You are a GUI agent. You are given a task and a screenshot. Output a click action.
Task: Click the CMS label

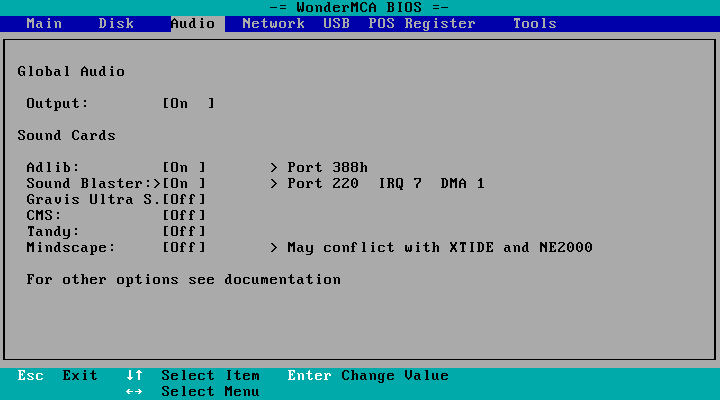[x=44, y=215]
